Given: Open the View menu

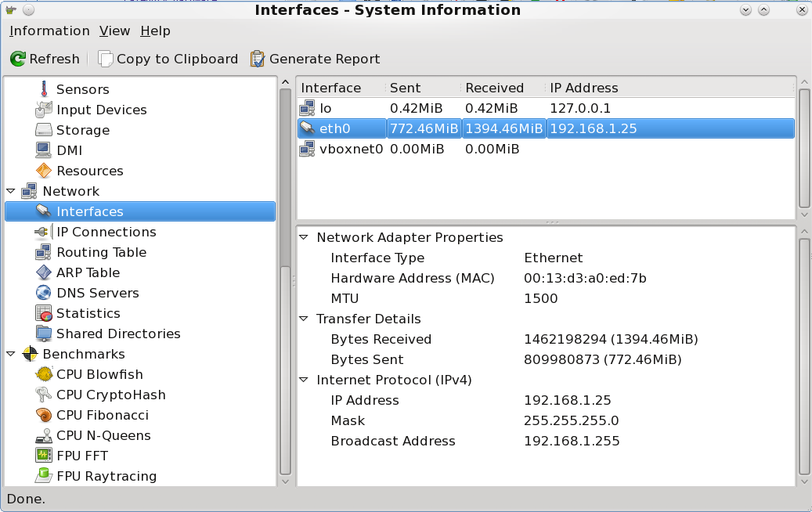Looking at the screenshot, I should click(114, 31).
